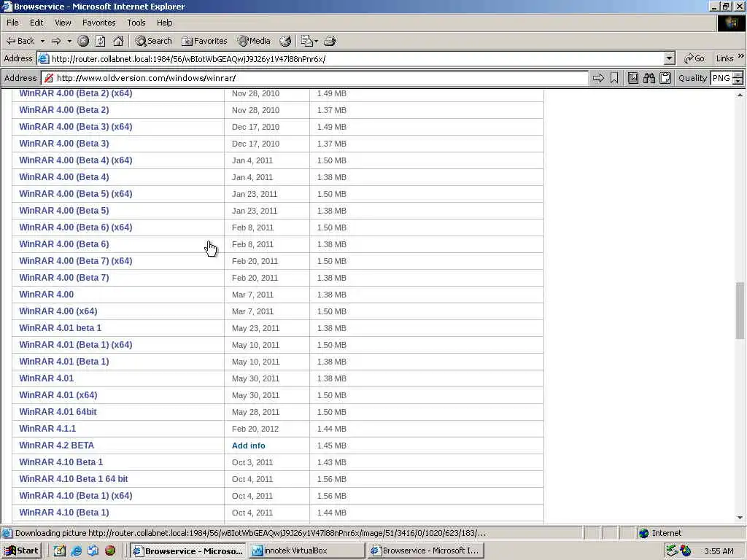Viewport: 747px width, 560px height.
Task: Expand the Links toolbar chevron
Action: 741,56
